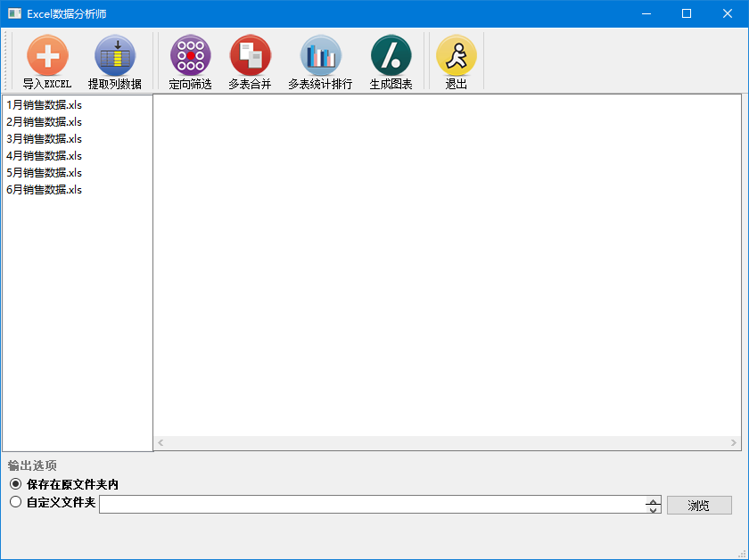
Task: Open 多表统计排行 statistics ranking tool
Action: point(320,62)
